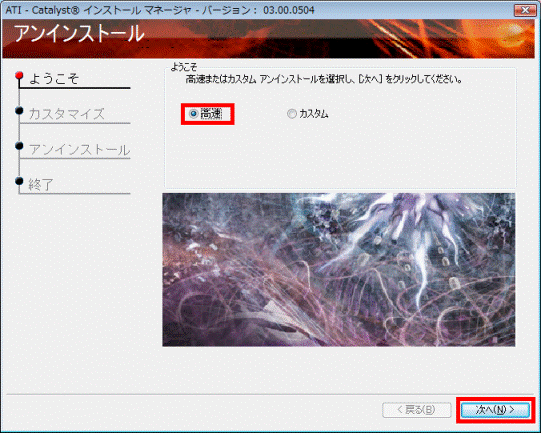The width and height of the screenshot is (541, 433).
Task: Select the ようこそ step in sidebar
Action: click(x=54, y=79)
